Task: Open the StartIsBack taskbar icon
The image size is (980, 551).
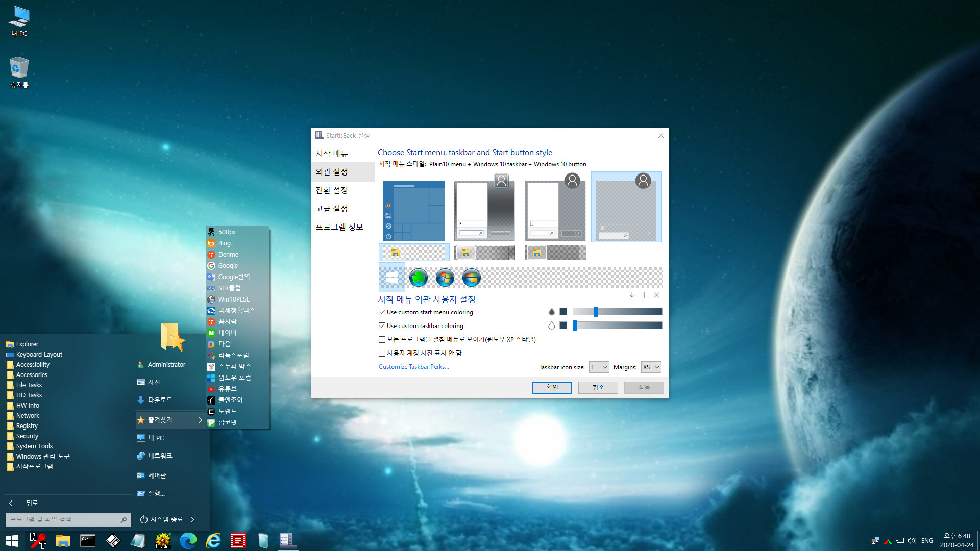Action: [x=288, y=540]
